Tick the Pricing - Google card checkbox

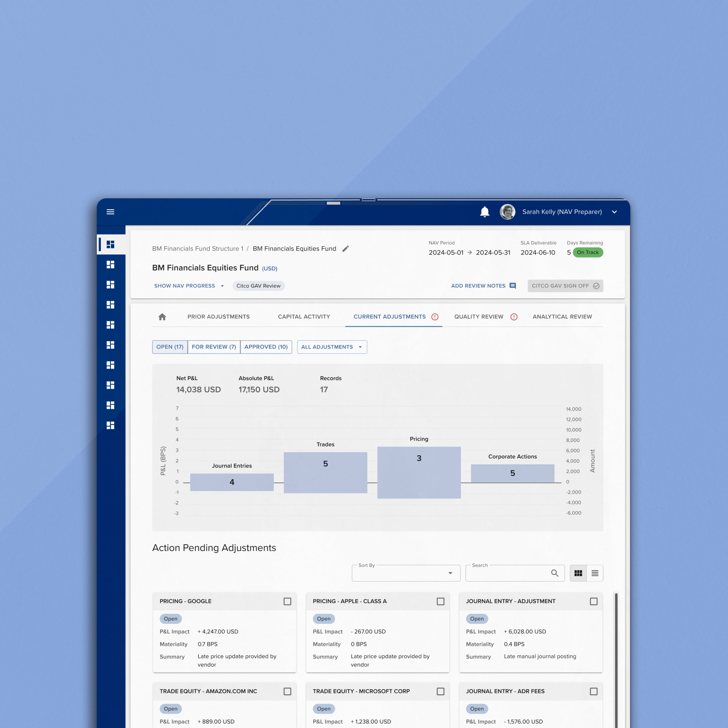pyautogui.click(x=288, y=601)
